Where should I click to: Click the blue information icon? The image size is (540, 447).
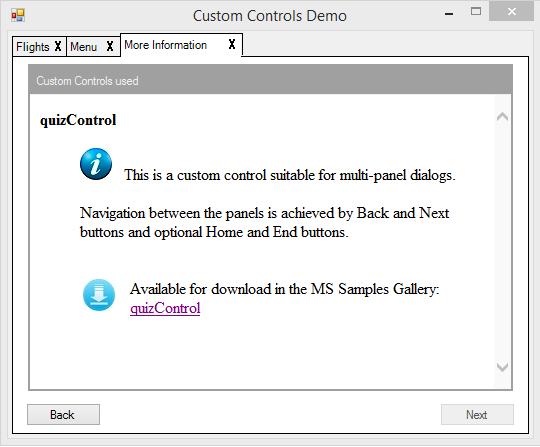point(96,164)
